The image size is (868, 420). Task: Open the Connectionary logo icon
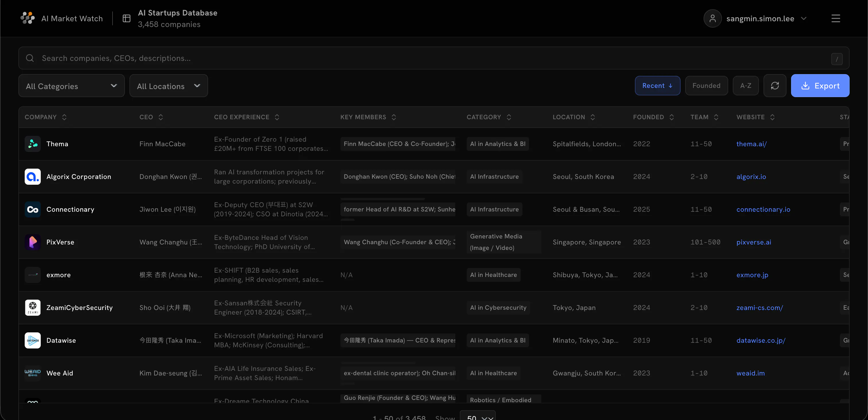click(x=33, y=209)
